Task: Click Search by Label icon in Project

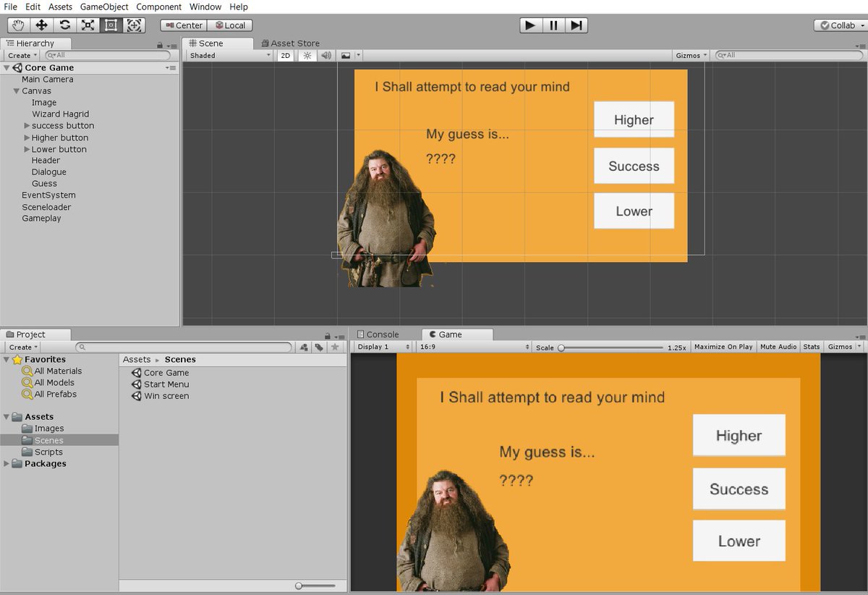Action: click(319, 347)
